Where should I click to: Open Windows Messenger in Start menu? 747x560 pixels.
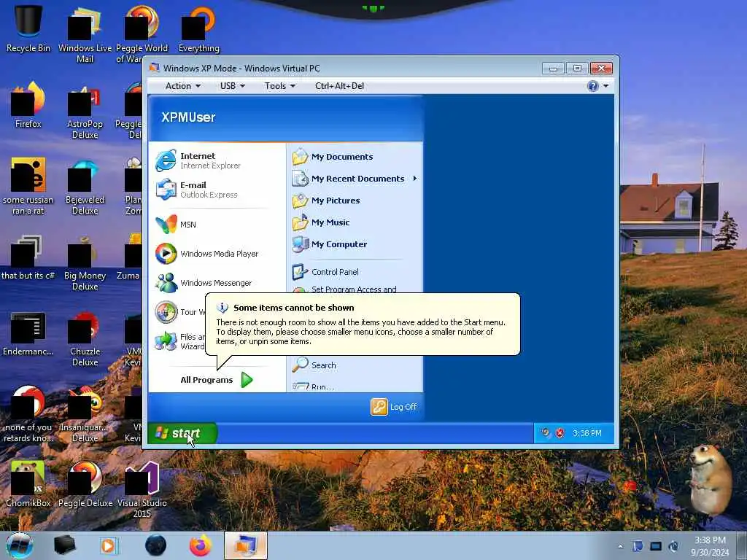[x=217, y=283]
